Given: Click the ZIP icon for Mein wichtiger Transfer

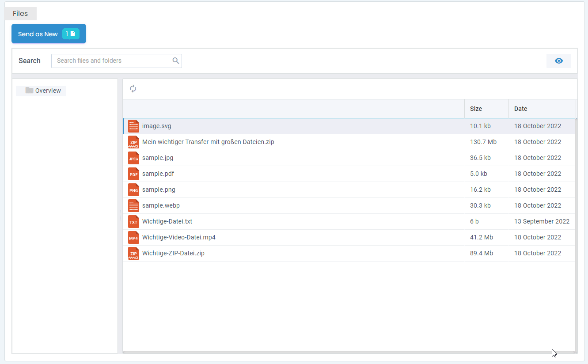Looking at the screenshot, I should click(133, 142).
